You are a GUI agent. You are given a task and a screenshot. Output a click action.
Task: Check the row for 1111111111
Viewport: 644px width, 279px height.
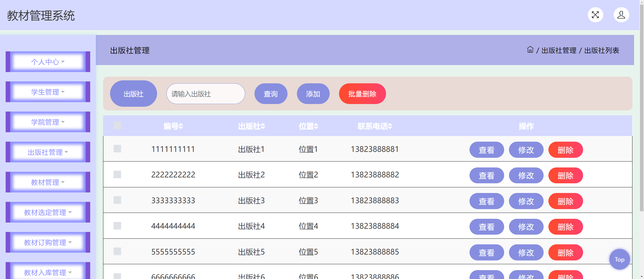117,149
